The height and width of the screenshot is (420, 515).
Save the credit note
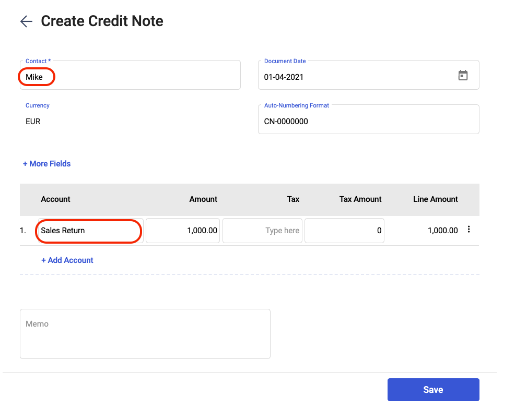point(433,390)
